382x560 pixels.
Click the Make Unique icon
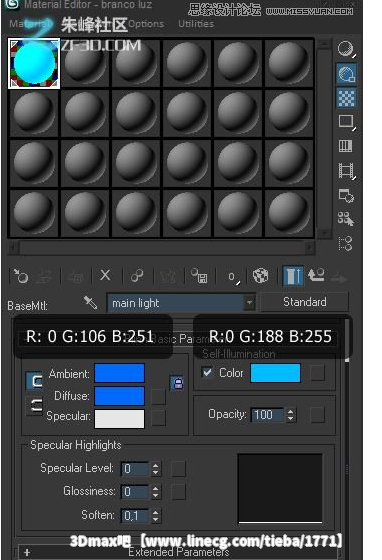click(x=168, y=276)
